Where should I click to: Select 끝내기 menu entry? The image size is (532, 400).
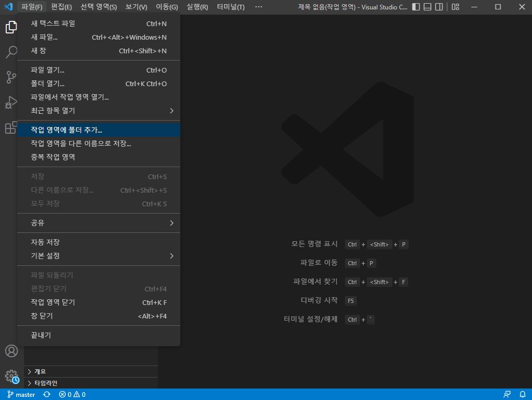[99, 335]
